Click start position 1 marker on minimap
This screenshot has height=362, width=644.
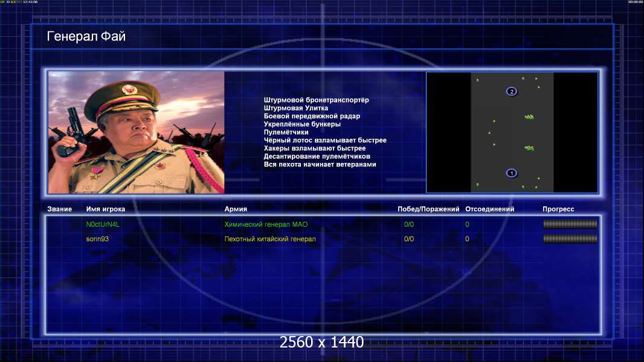point(512,173)
